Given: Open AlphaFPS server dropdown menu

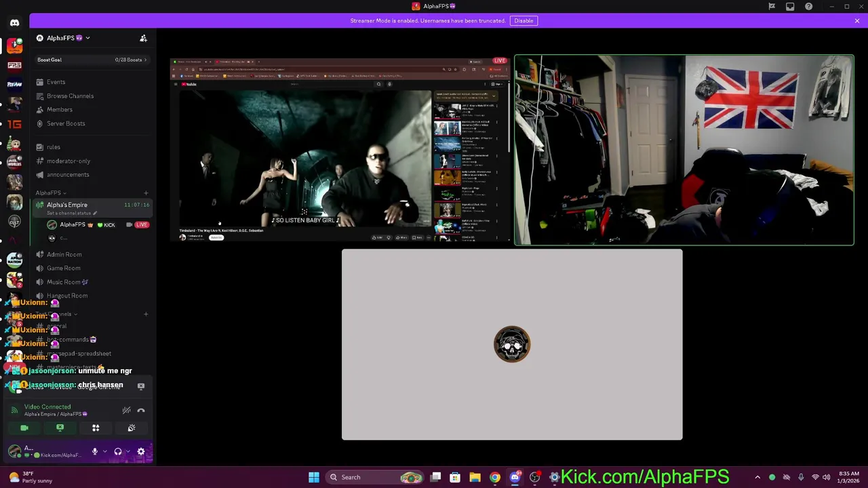Looking at the screenshot, I should pos(64,38).
